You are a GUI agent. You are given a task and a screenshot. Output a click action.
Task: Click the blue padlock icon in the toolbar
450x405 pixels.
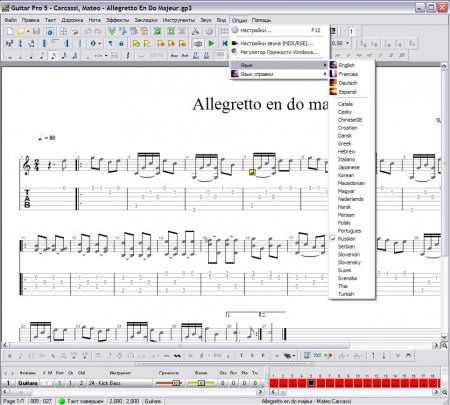click(121, 43)
